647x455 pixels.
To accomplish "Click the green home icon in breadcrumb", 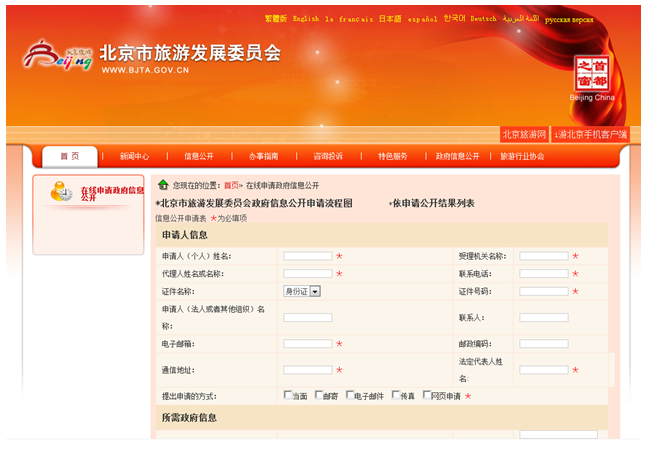I will (163, 185).
